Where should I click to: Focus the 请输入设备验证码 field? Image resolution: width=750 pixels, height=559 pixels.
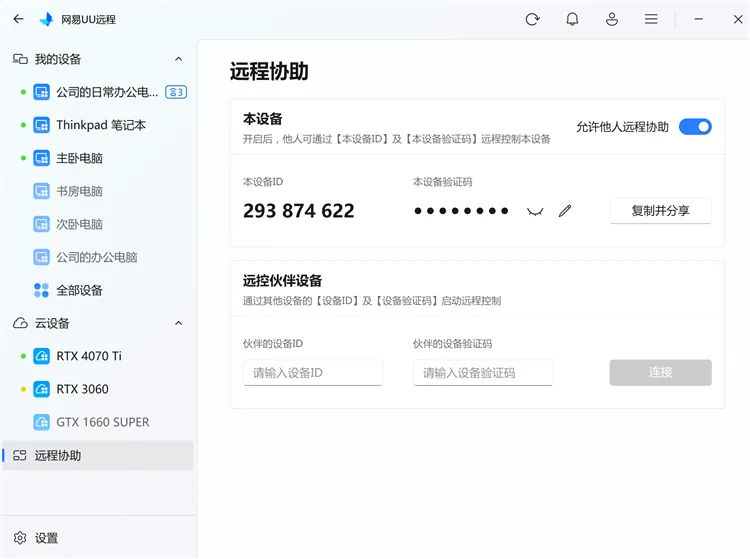(483, 373)
